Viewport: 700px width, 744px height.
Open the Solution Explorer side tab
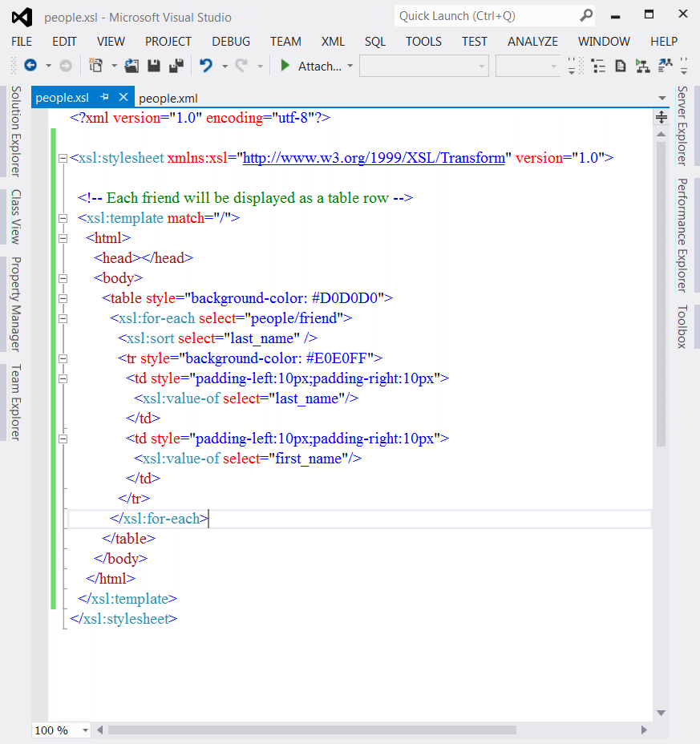coord(16,131)
